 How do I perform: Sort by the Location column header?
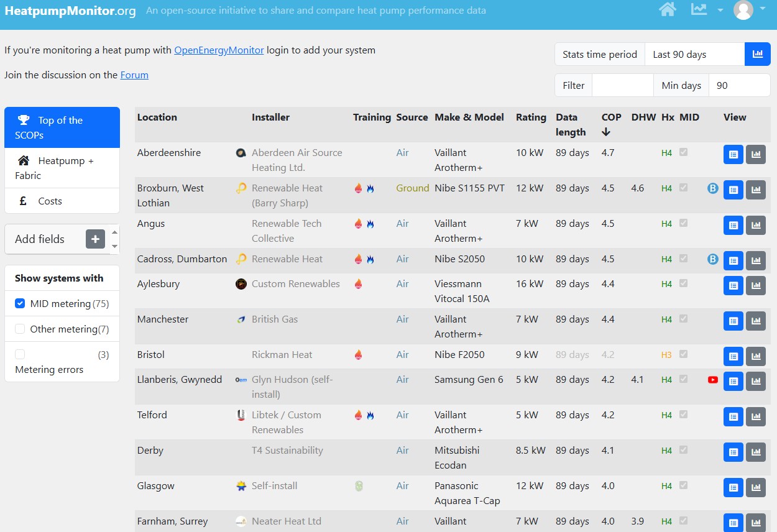coord(157,117)
